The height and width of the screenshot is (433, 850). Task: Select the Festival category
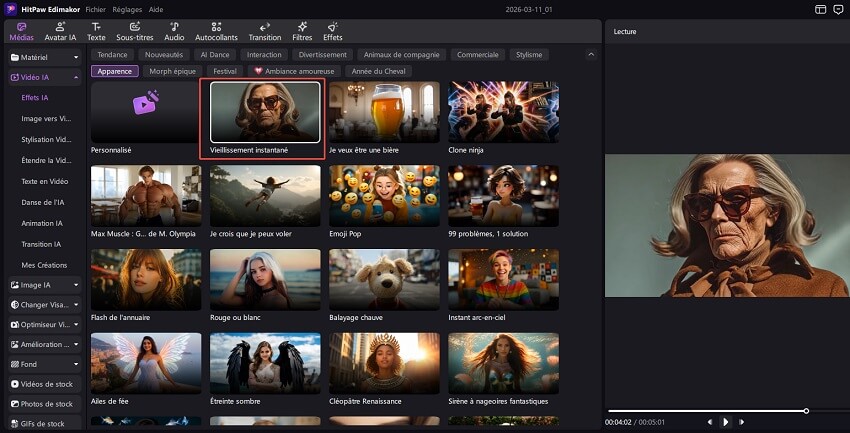(x=224, y=71)
